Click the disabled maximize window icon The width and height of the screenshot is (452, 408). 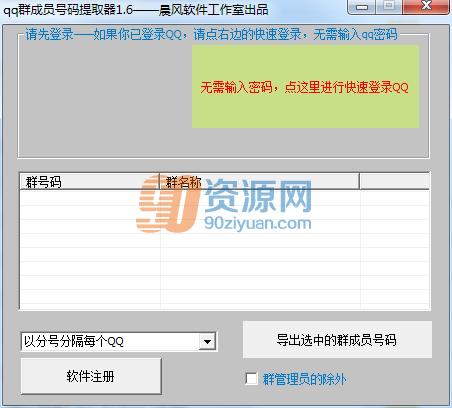(389, 6)
